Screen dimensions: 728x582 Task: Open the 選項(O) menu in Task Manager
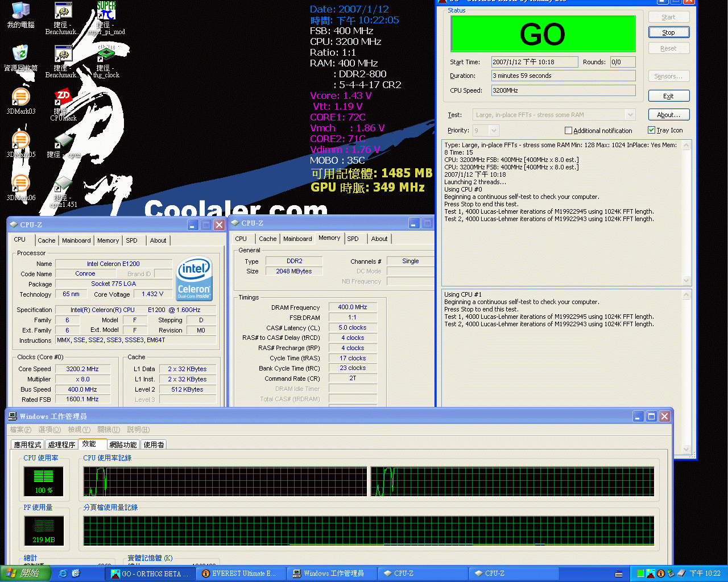(49, 430)
